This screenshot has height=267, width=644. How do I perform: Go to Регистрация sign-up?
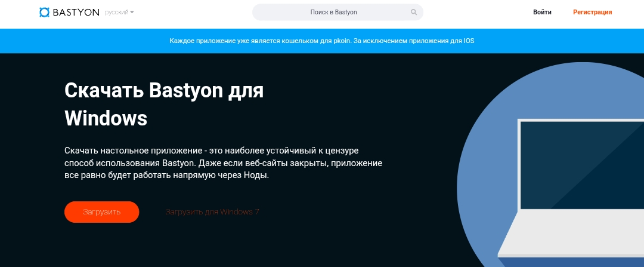(x=592, y=12)
